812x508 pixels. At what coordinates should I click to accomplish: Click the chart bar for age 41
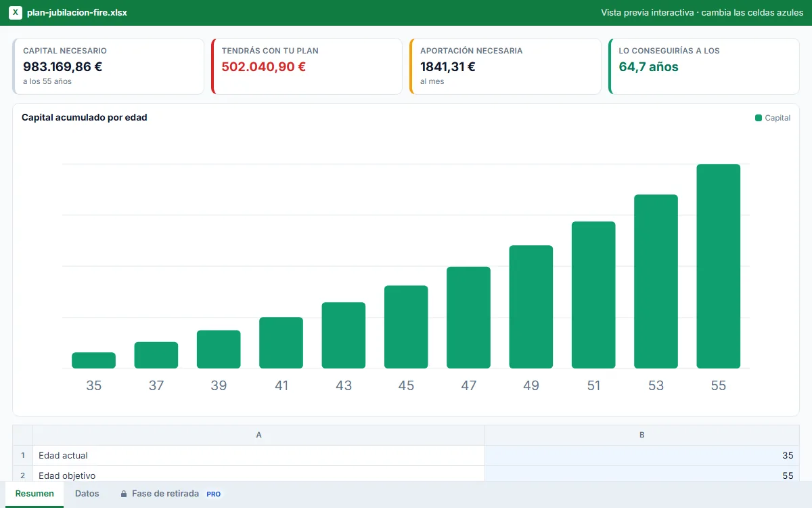(281, 343)
